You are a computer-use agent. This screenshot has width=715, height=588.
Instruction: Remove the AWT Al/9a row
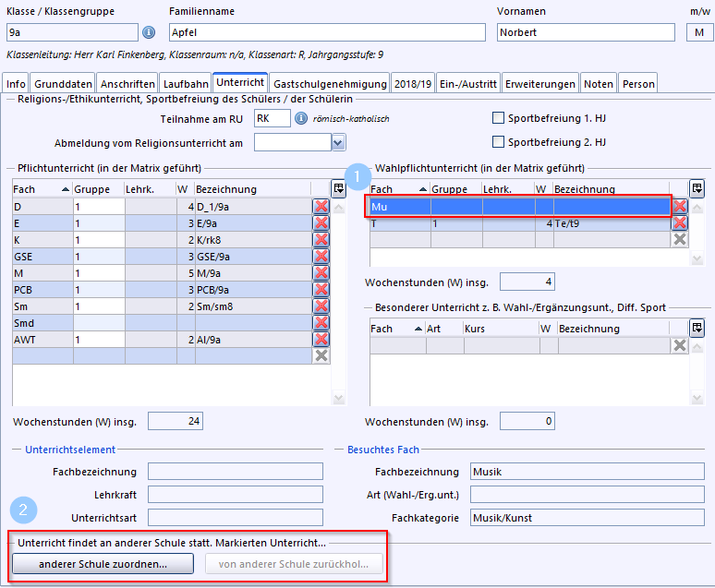[321, 340]
